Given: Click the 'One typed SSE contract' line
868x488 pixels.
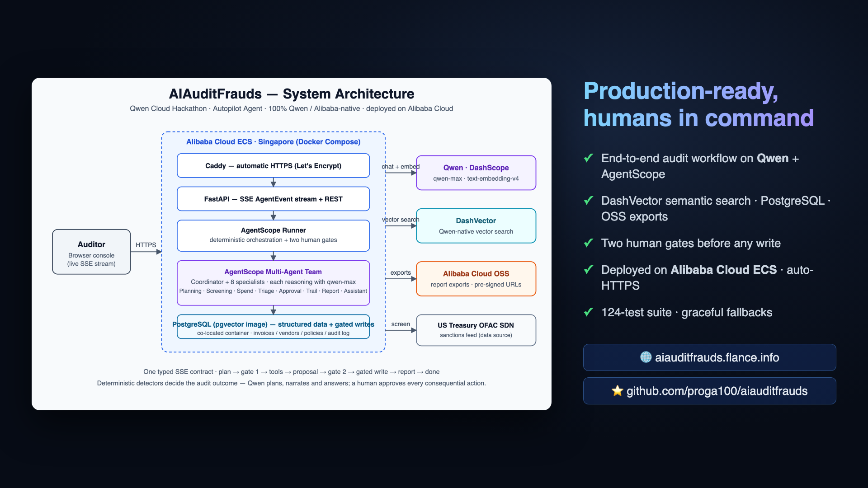Looking at the screenshot, I should coord(292,372).
